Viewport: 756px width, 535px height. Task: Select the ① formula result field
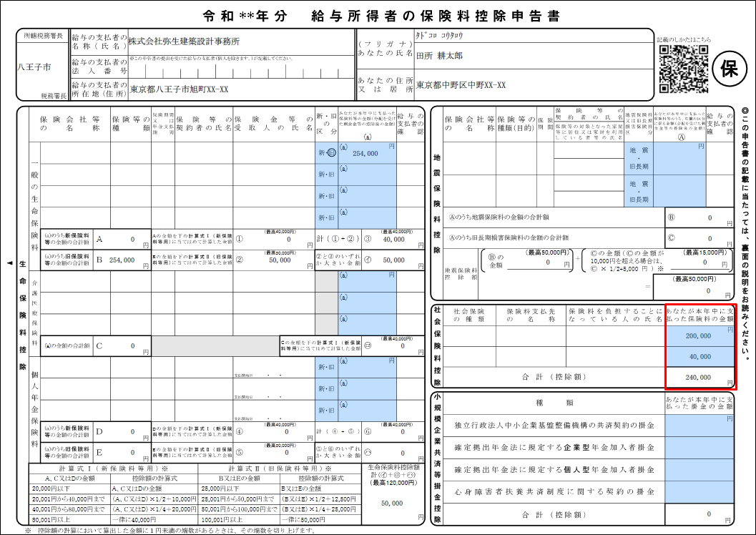[x=275, y=239]
